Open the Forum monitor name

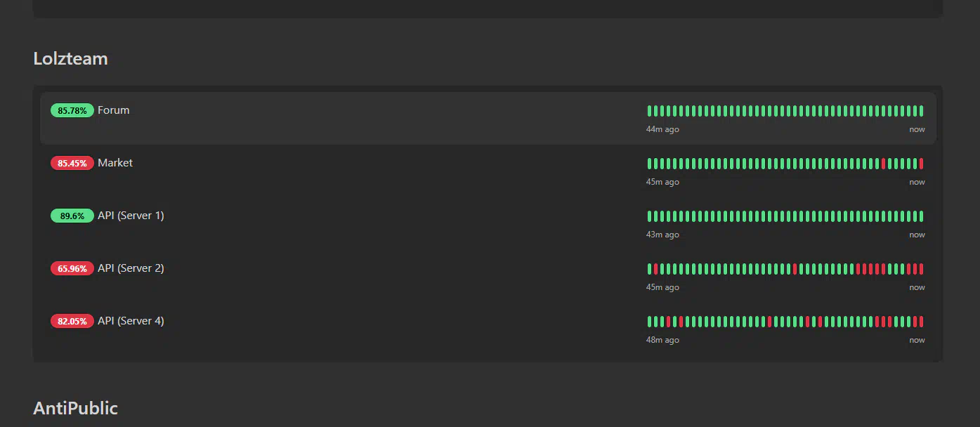(114, 110)
